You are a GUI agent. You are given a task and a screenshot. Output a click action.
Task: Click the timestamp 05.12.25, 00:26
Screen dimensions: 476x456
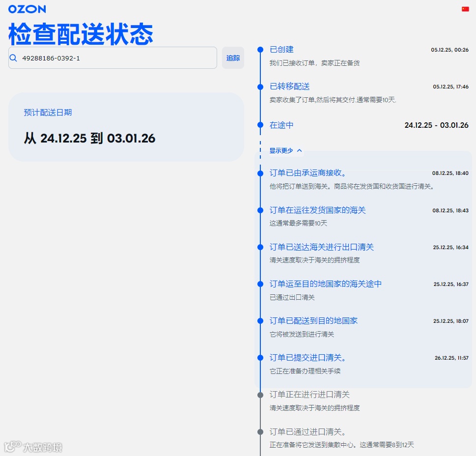click(449, 50)
